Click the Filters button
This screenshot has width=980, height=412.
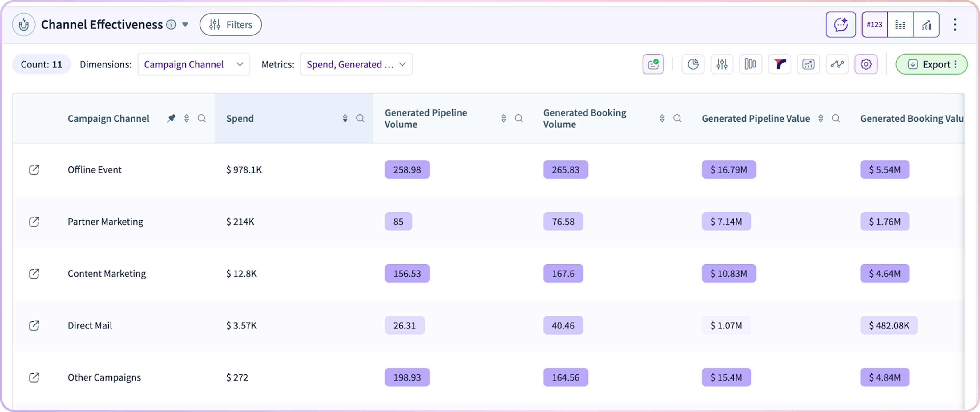231,25
